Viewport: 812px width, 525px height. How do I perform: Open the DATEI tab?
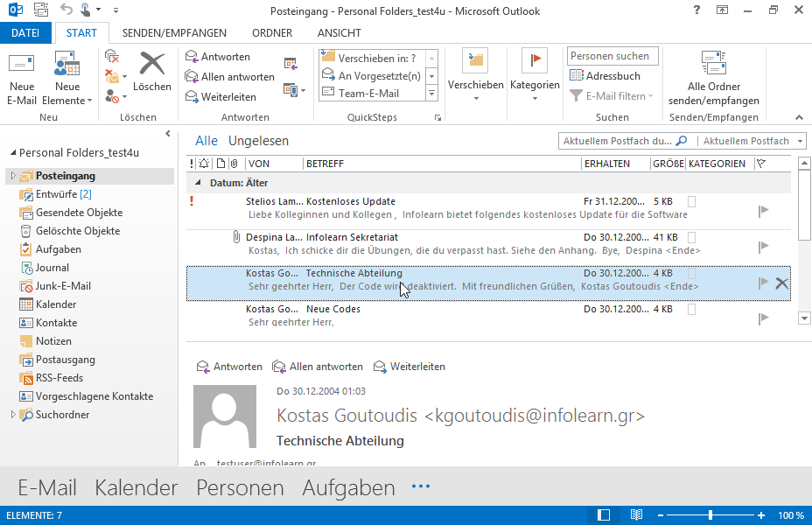coord(25,33)
